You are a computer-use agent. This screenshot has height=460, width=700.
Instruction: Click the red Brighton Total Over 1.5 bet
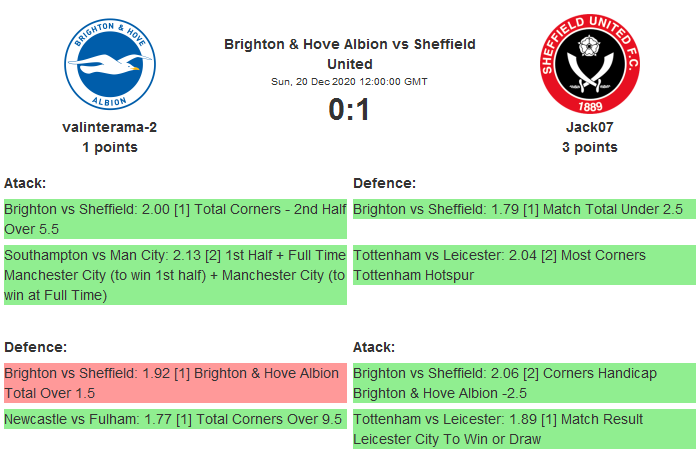(175, 383)
